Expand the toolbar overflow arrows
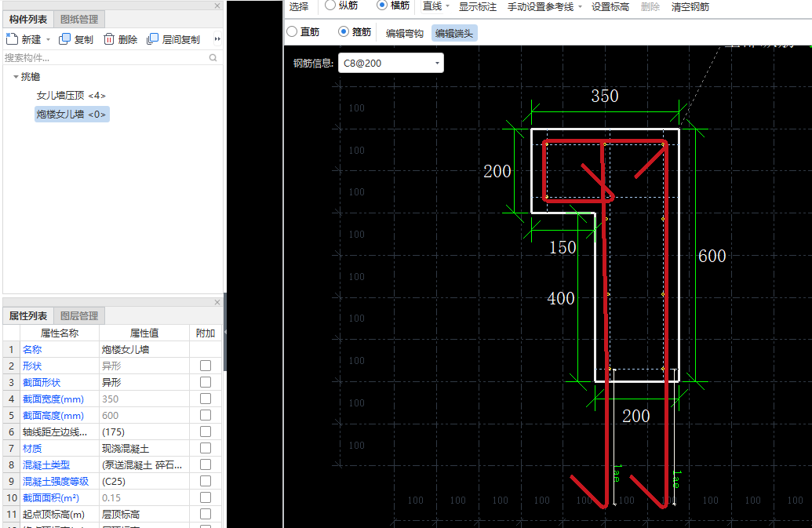Screen dimensions: 812x528 tap(217, 38)
